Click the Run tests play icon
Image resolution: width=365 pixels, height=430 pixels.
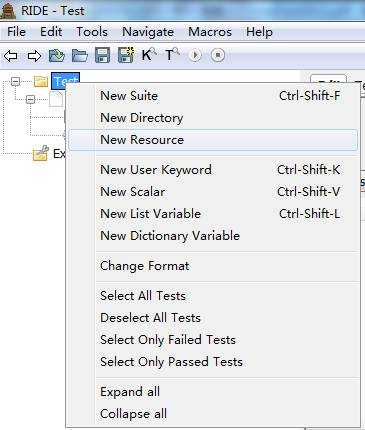click(195, 55)
